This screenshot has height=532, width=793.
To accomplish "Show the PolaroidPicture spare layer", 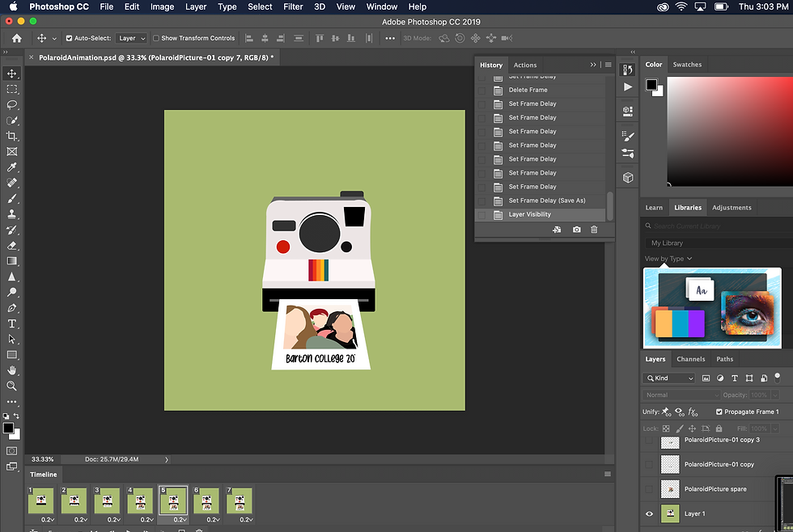I will pyautogui.click(x=649, y=489).
